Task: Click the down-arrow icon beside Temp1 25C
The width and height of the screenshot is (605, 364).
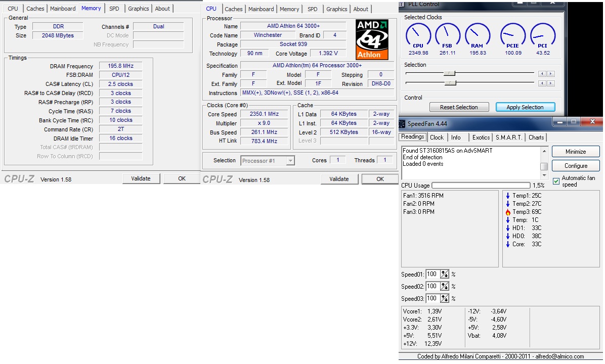Action: [508, 196]
